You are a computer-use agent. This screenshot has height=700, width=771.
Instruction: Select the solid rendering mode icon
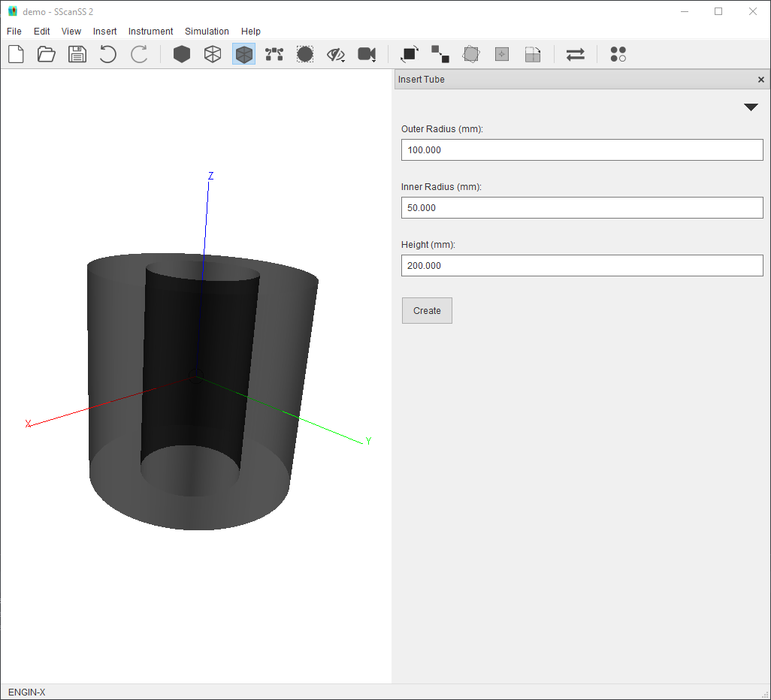pos(182,54)
